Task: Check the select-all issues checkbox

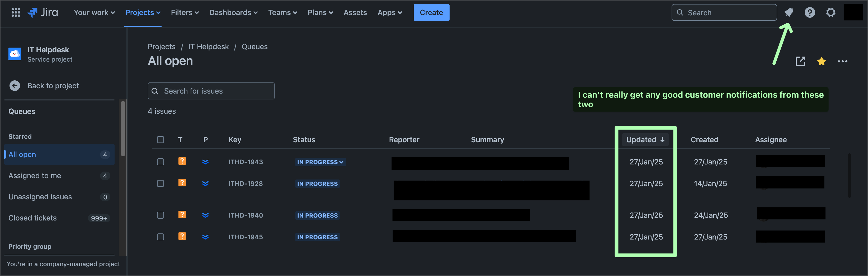Action: (x=161, y=139)
